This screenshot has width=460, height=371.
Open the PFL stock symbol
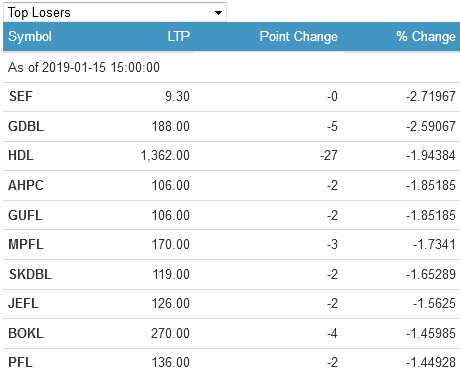point(21,362)
